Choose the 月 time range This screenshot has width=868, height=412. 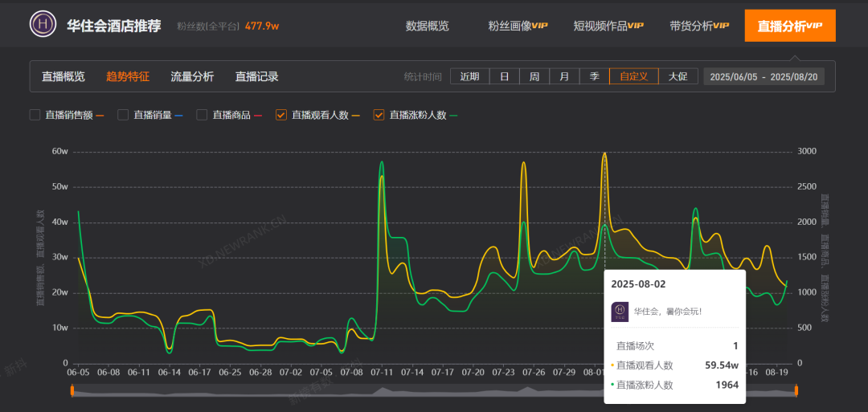pyautogui.click(x=564, y=76)
